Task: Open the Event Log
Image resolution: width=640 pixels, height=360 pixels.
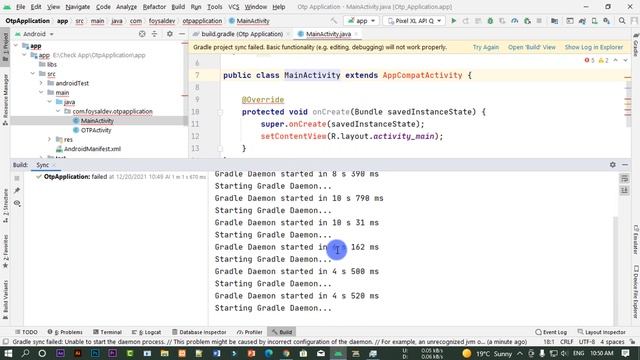Action: [551, 332]
